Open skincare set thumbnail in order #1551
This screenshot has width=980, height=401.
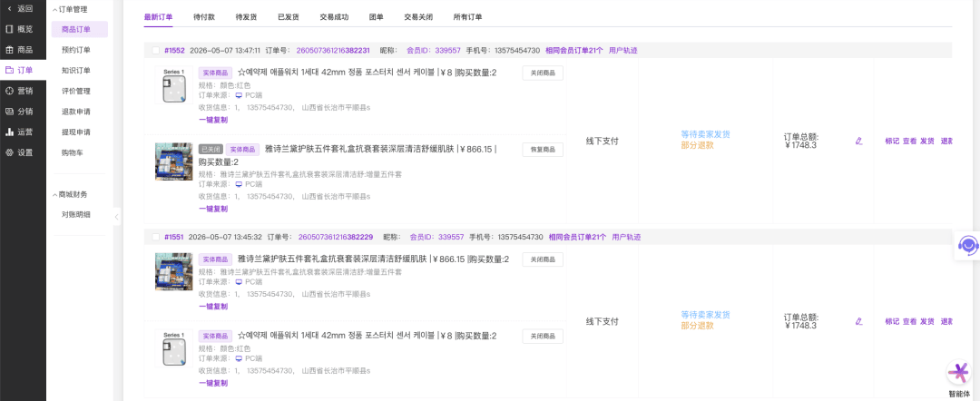pos(173,271)
